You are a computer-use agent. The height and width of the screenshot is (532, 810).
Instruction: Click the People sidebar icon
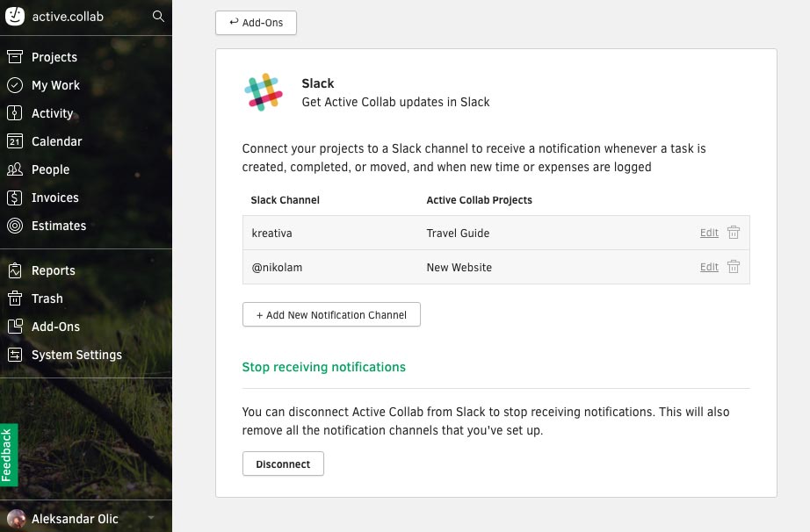coord(15,169)
